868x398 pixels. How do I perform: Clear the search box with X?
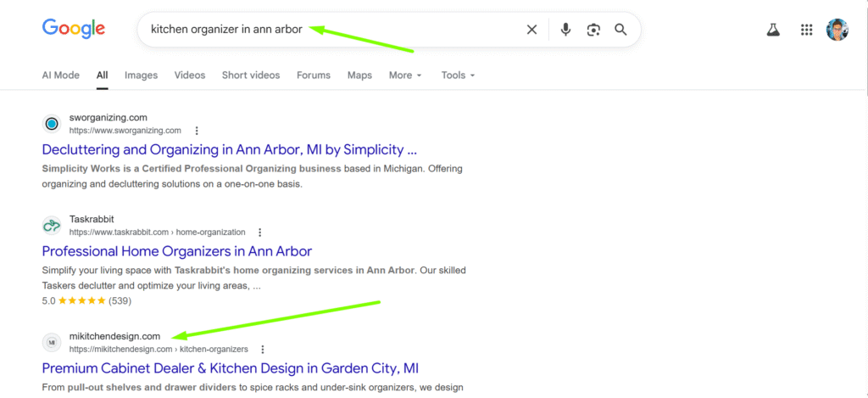531,30
